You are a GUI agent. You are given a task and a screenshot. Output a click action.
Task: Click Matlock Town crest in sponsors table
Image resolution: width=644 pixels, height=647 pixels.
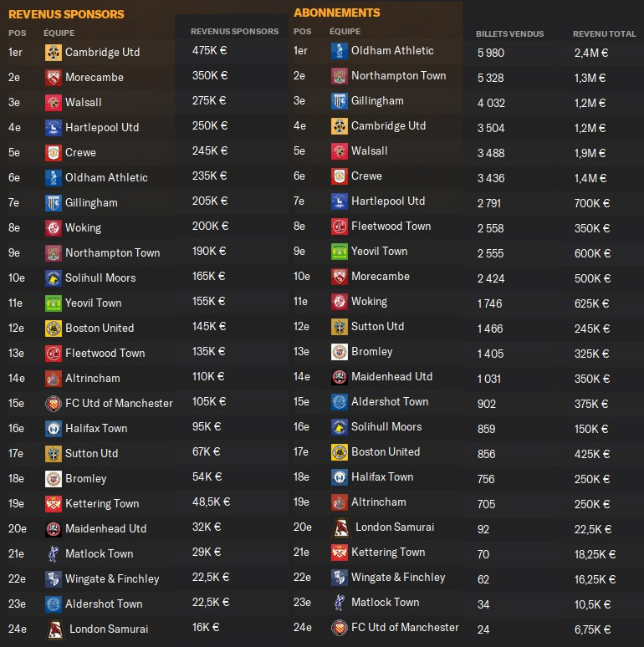pyautogui.click(x=54, y=554)
